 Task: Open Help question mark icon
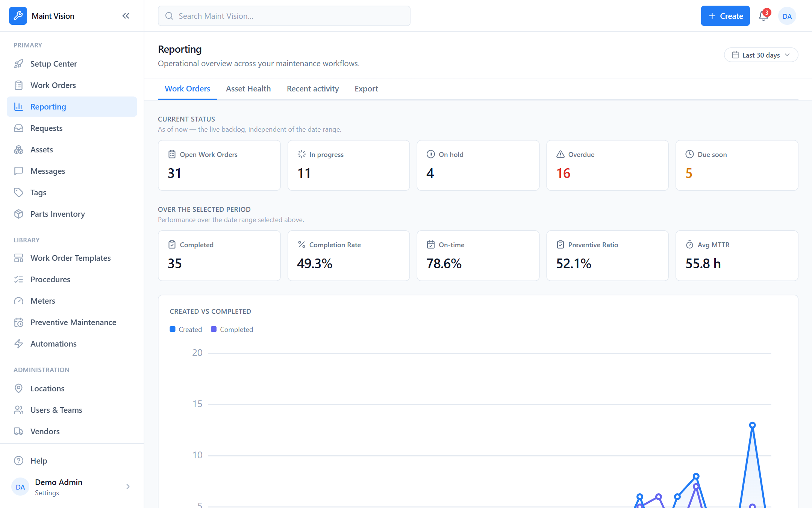coord(18,461)
